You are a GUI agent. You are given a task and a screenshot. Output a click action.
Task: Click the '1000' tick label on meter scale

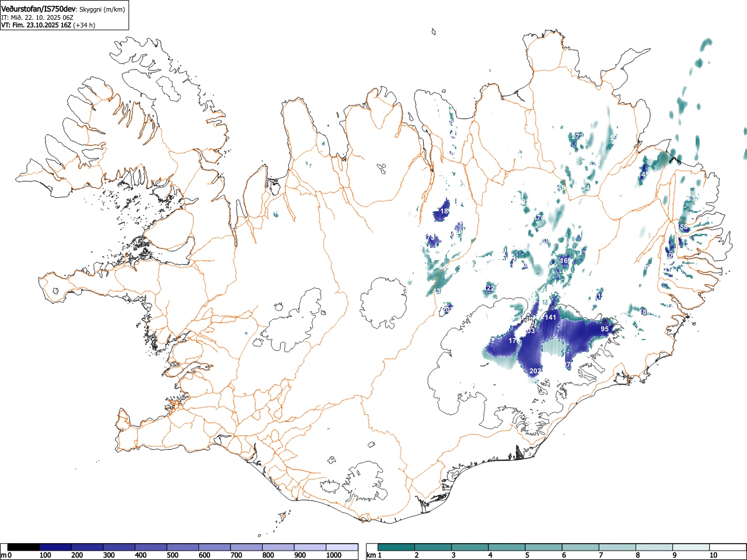click(333, 555)
